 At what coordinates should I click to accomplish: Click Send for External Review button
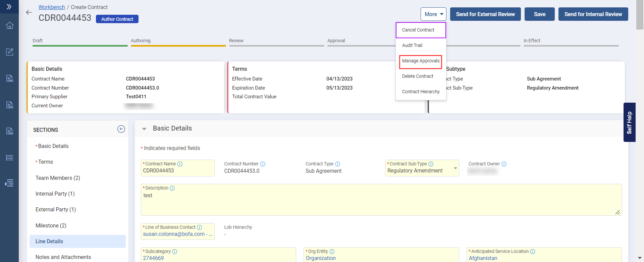[x=485, y=14]
